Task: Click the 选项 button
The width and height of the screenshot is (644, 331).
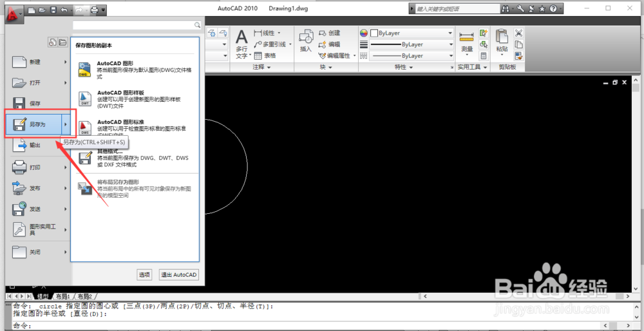Action: 144,275
